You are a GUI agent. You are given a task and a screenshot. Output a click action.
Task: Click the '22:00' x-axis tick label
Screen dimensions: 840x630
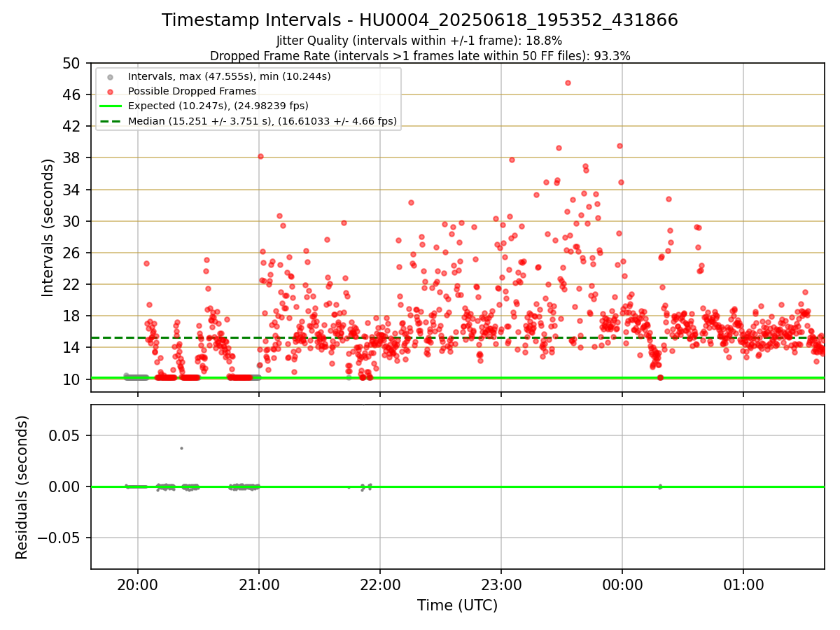(380, 584)
